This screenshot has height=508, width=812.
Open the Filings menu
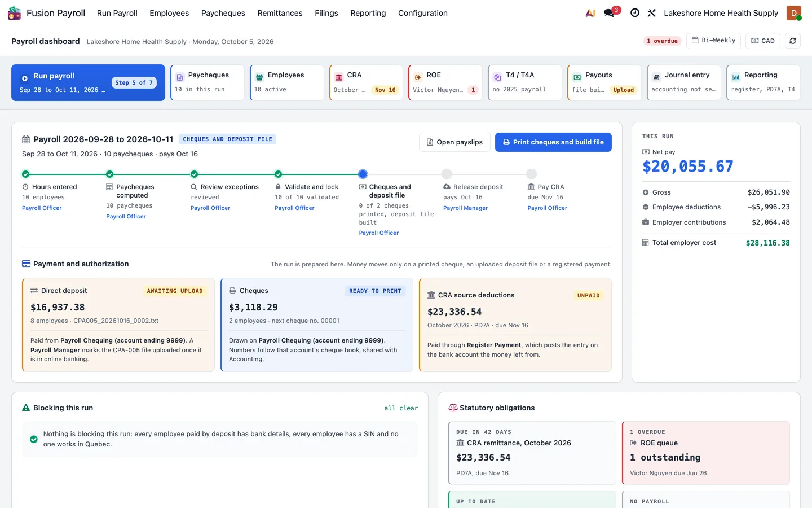pos(326,13)
